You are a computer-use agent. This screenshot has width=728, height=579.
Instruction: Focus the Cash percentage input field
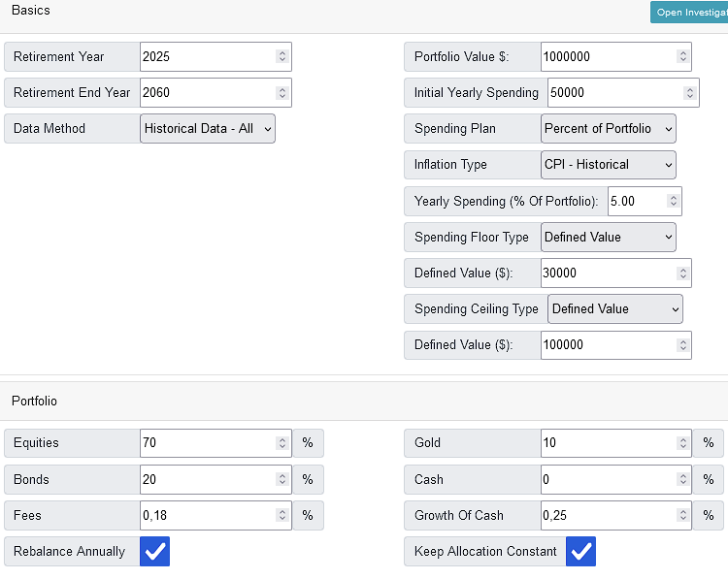[x=607, y=479]
